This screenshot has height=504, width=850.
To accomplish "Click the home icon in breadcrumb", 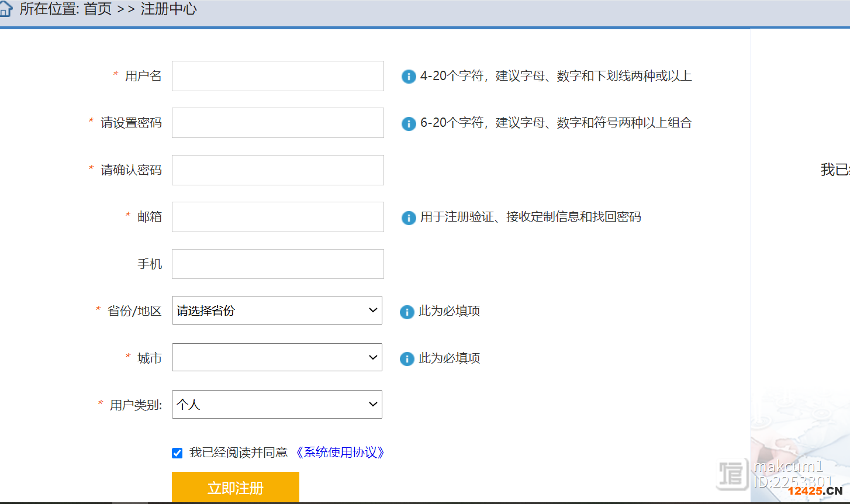I will point(6,9).
